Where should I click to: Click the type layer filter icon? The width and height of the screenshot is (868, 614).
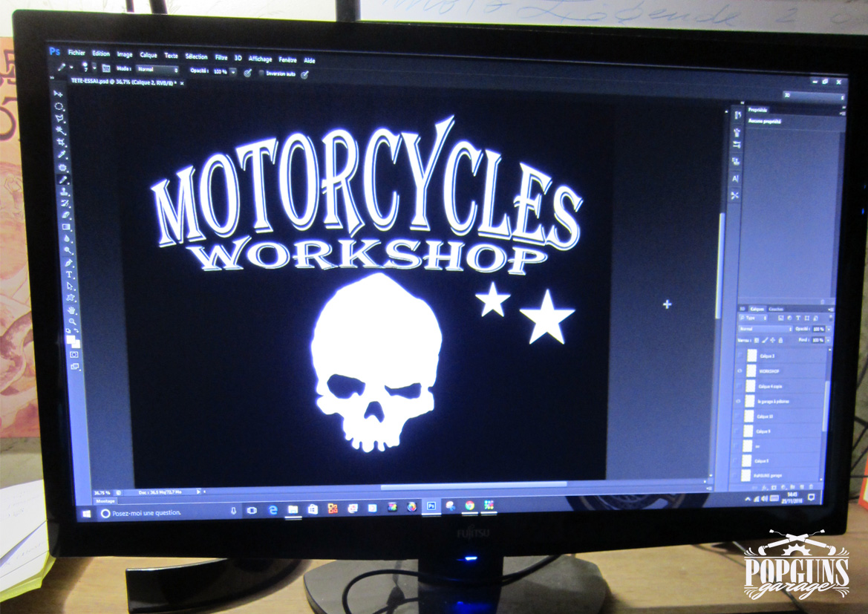798,318
